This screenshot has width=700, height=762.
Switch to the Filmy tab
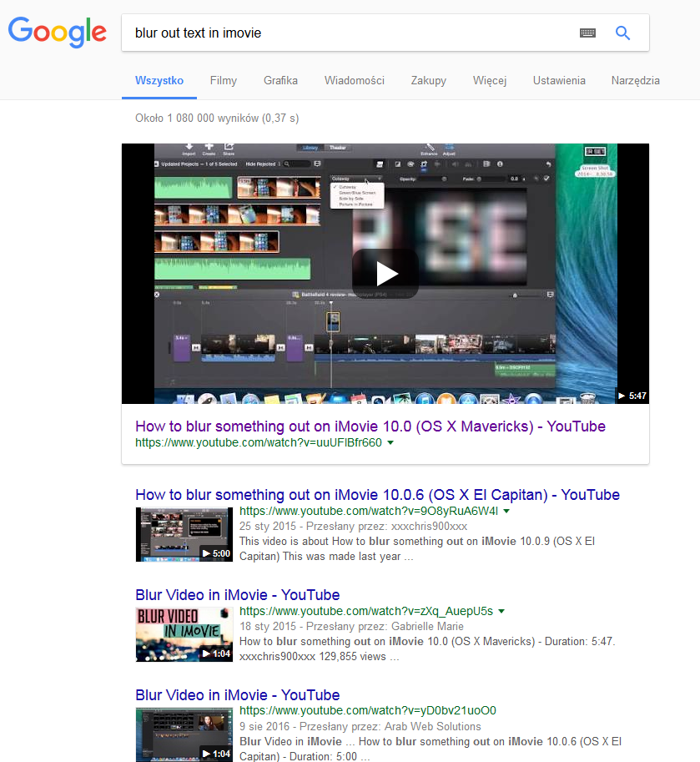(224, 81)
